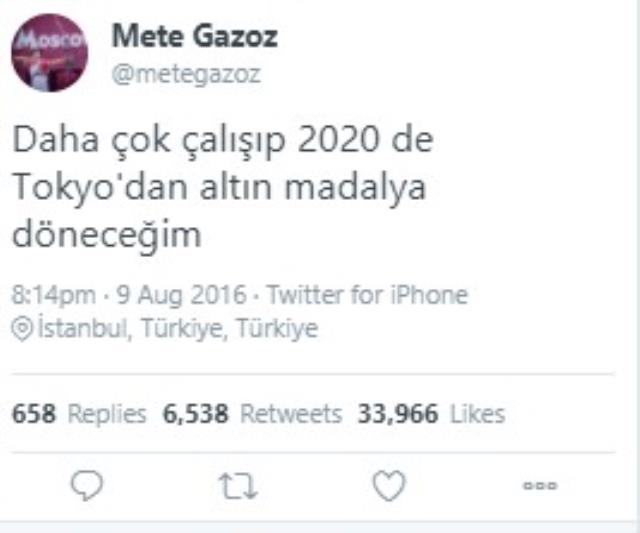The width and height of the screenshot is (640, 533).
Task: Click the word Retweets label
Action: click(291, 414)
